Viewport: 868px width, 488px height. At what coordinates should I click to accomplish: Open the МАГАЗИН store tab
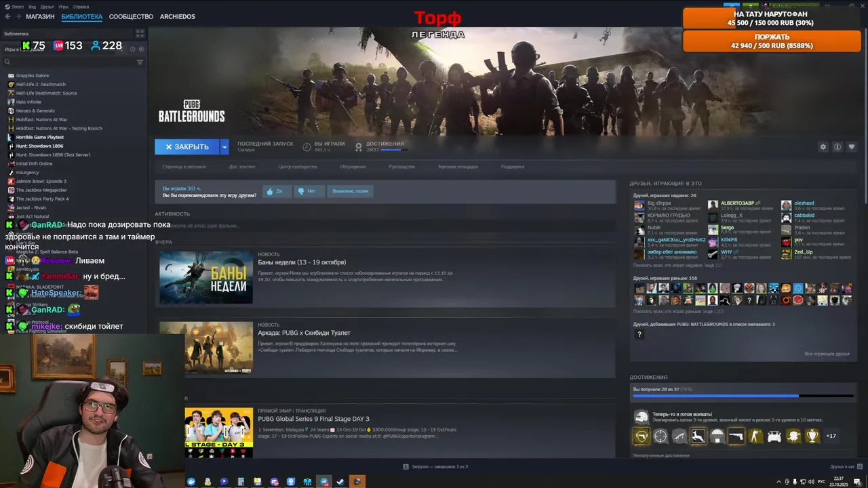pos(40,16)
